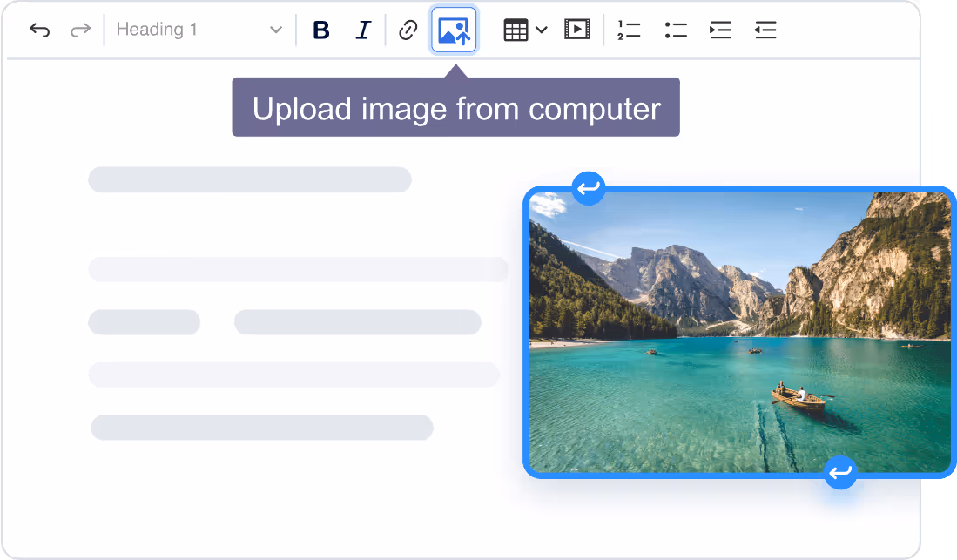The image size is (957, 560).
Task: Click the insert table grid icon
Action: [x=516, y=30]
